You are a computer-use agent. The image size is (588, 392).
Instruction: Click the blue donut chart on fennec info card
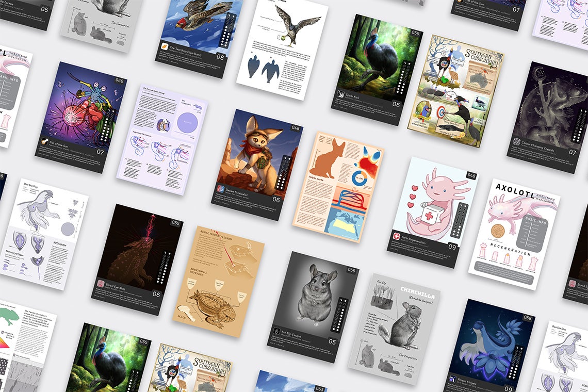tap(357, 178)
